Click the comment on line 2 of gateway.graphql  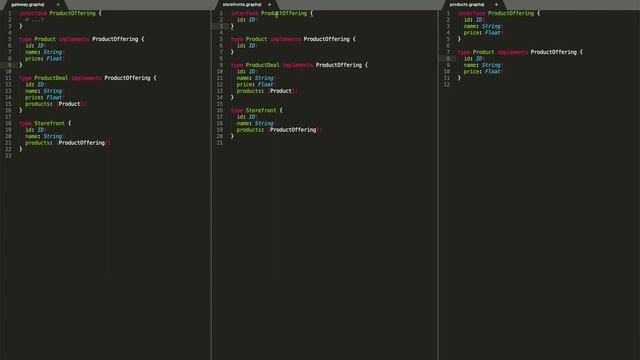click(x=34, y=20)
